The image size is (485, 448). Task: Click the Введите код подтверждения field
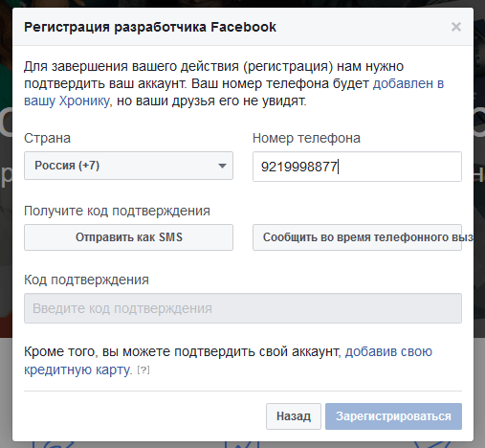pos(243,308)
